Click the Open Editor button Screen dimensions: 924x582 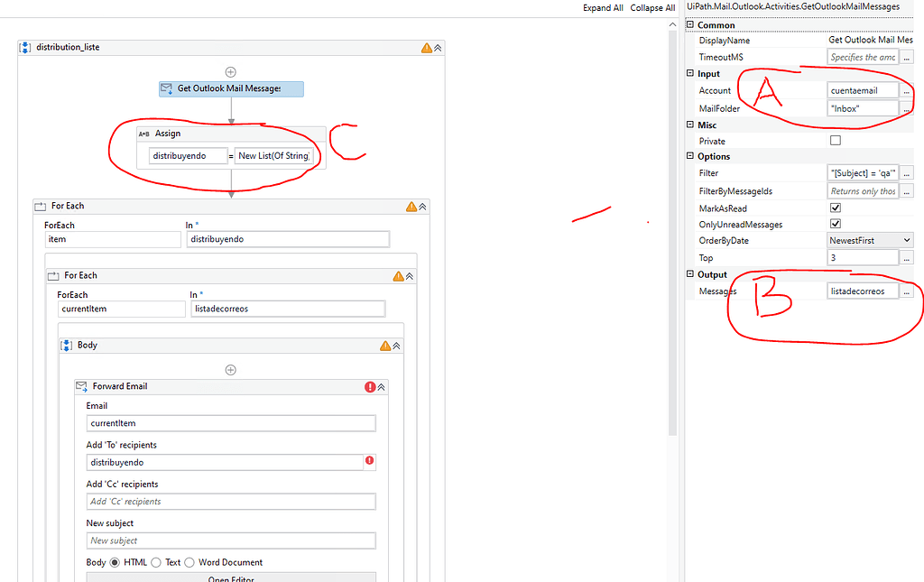(x=230, y=577)
